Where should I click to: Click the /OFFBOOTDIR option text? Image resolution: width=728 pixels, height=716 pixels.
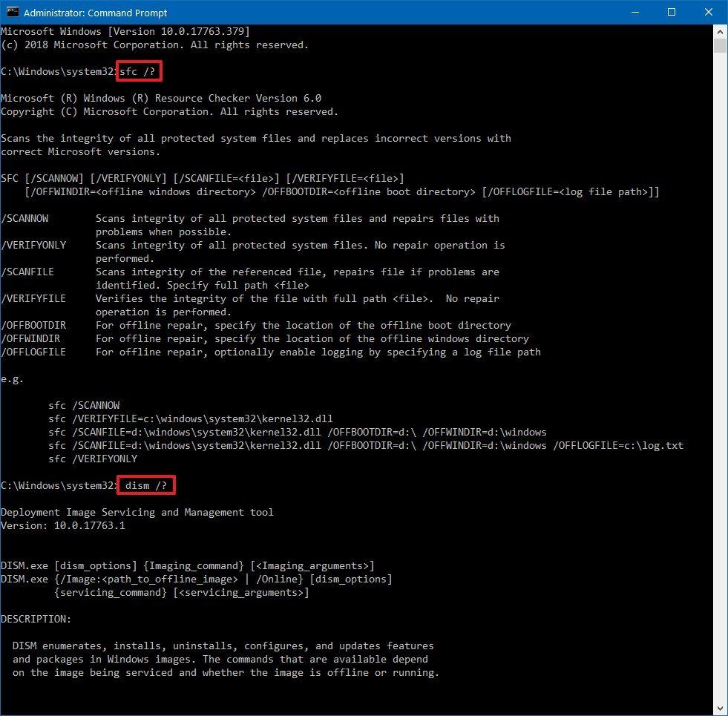[x=33, y=325]
